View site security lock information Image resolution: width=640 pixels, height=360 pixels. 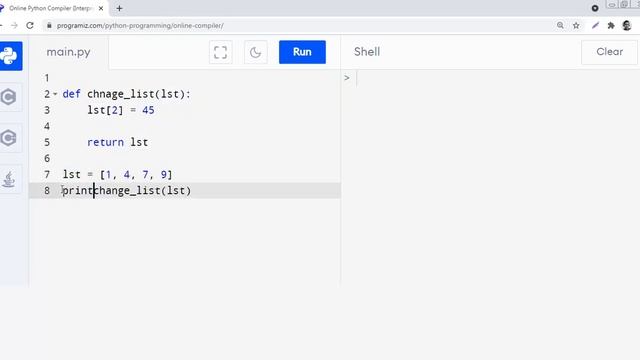point(49,25)
